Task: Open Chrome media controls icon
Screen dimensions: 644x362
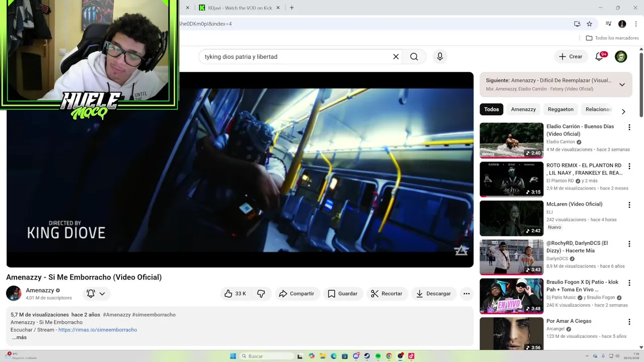Action: [x=608, y=24]
